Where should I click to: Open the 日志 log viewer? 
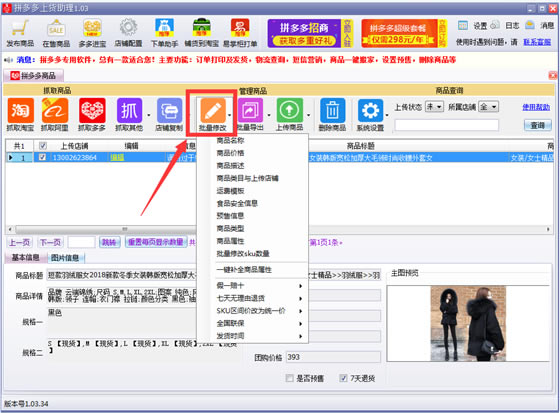click(x=504, y=25)
